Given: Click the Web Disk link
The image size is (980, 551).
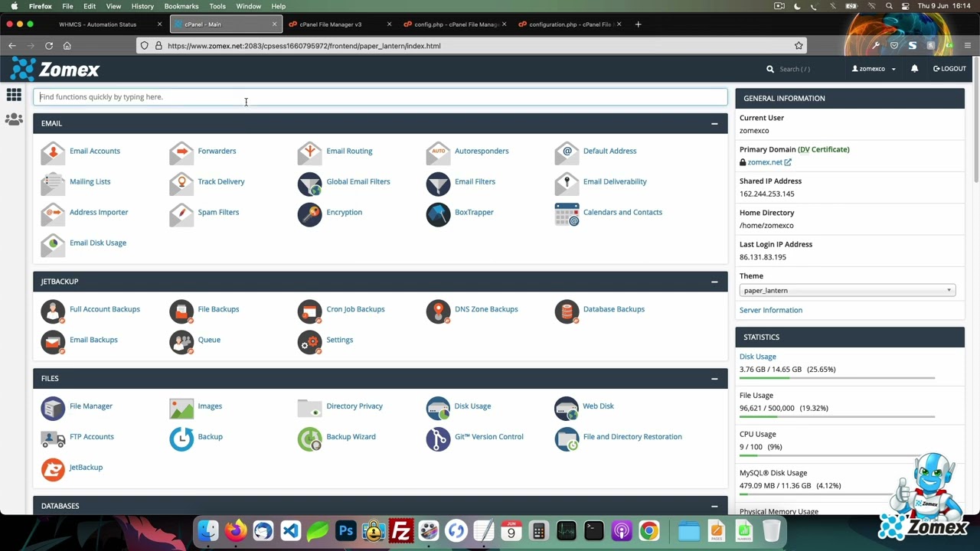Looking at the screenshot, I should pos(598,406).
